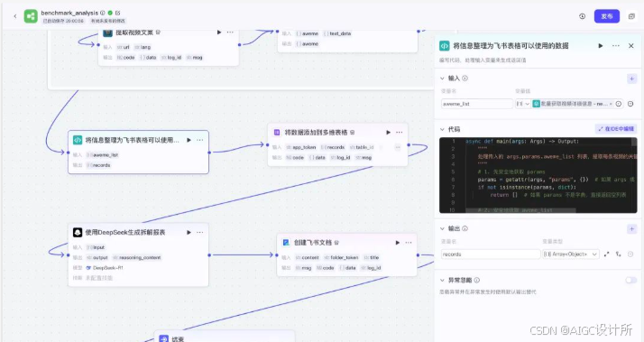
Task: Run the 使用DeepSeek生成拆解报表 node
Action: click(x=189, y=232)
